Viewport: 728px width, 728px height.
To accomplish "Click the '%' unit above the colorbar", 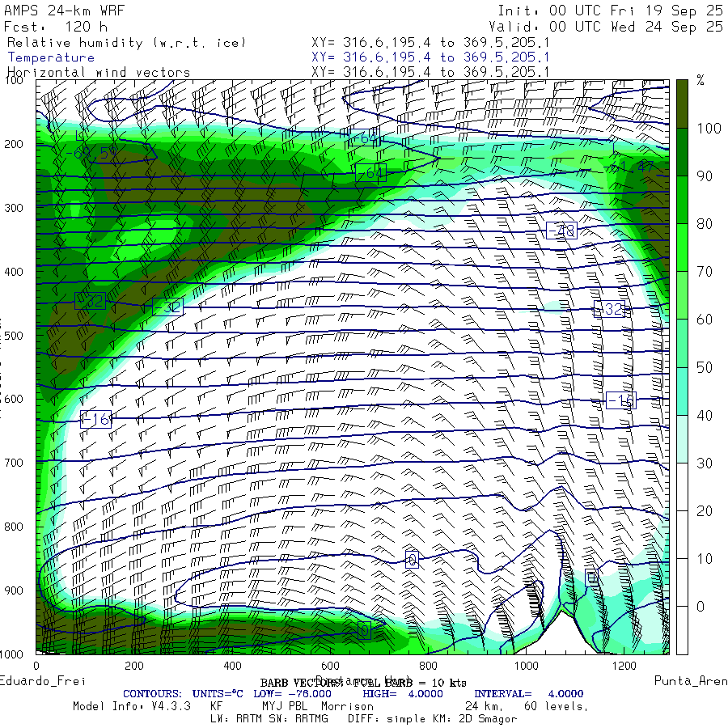I will [700, 80].
